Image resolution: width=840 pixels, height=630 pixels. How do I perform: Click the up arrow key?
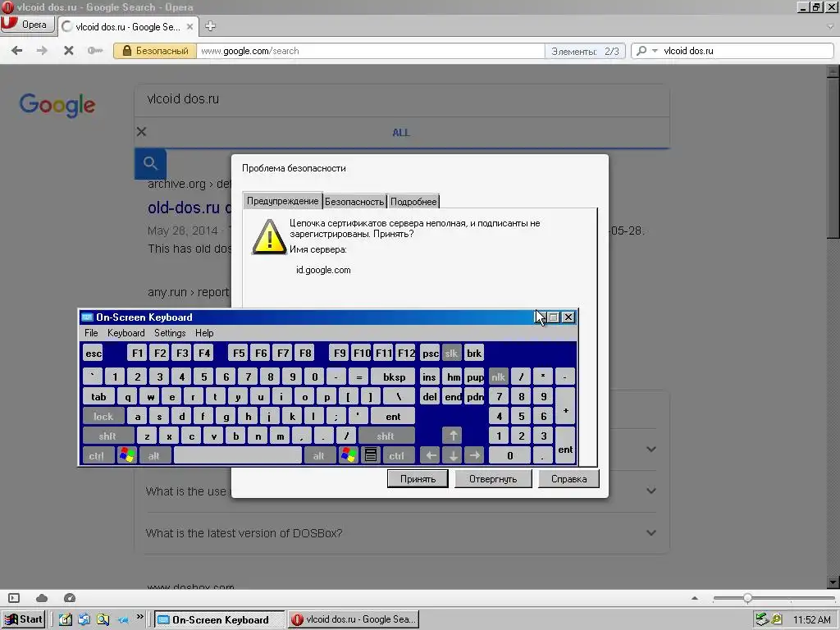pyautogui.click(x=453, y=436)
